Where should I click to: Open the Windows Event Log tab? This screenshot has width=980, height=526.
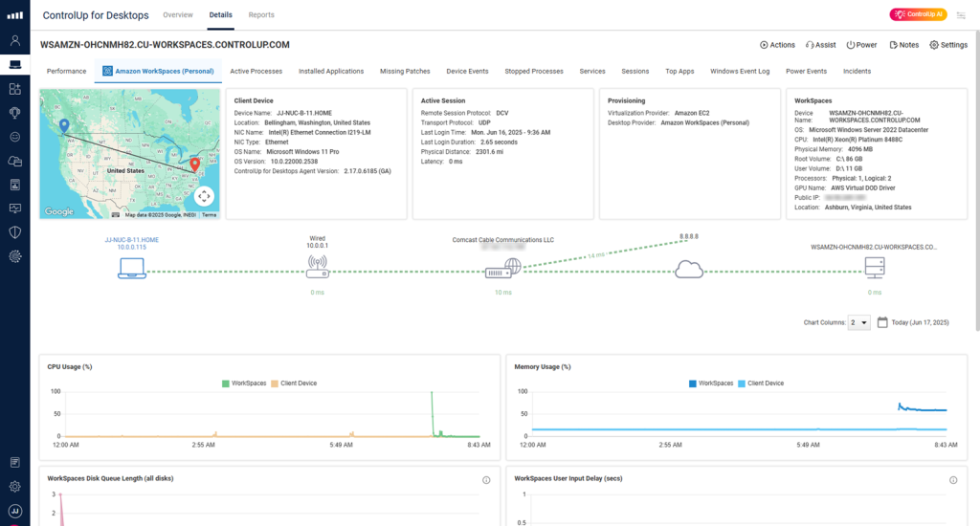point(740,71)
